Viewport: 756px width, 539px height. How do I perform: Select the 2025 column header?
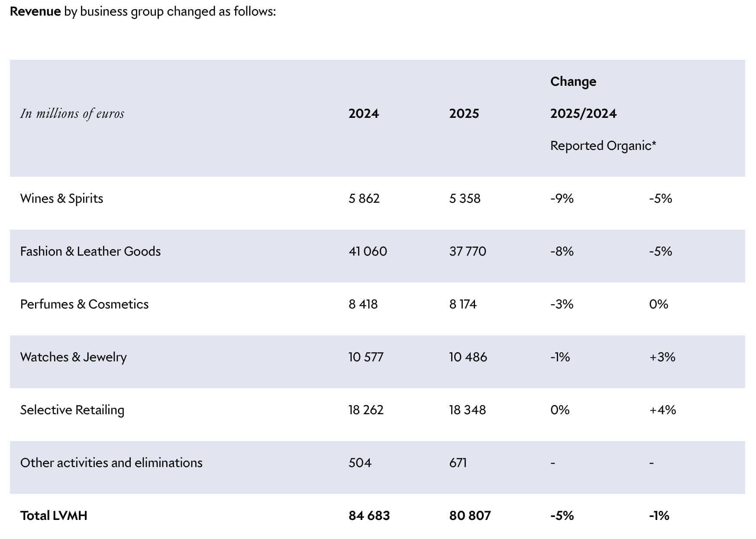464,114
